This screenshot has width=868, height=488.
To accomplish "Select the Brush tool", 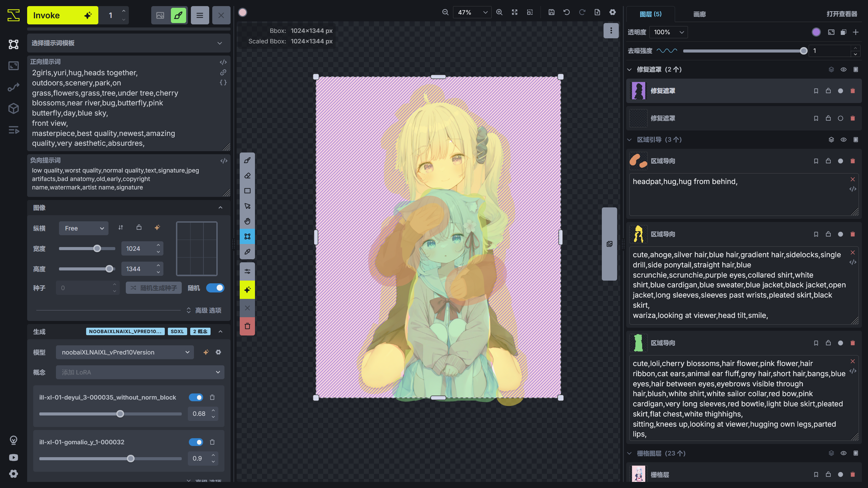I will 247,160.
